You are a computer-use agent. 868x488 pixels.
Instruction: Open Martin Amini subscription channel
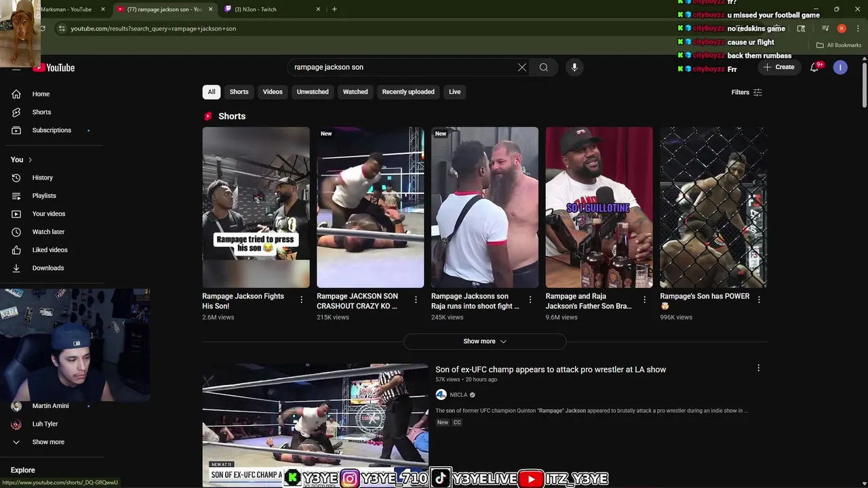(x=50, y=406)
